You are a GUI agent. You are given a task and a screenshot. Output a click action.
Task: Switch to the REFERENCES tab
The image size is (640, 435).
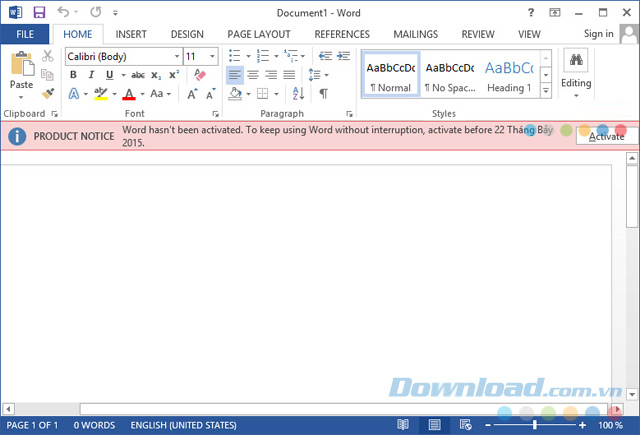(342, 34)
